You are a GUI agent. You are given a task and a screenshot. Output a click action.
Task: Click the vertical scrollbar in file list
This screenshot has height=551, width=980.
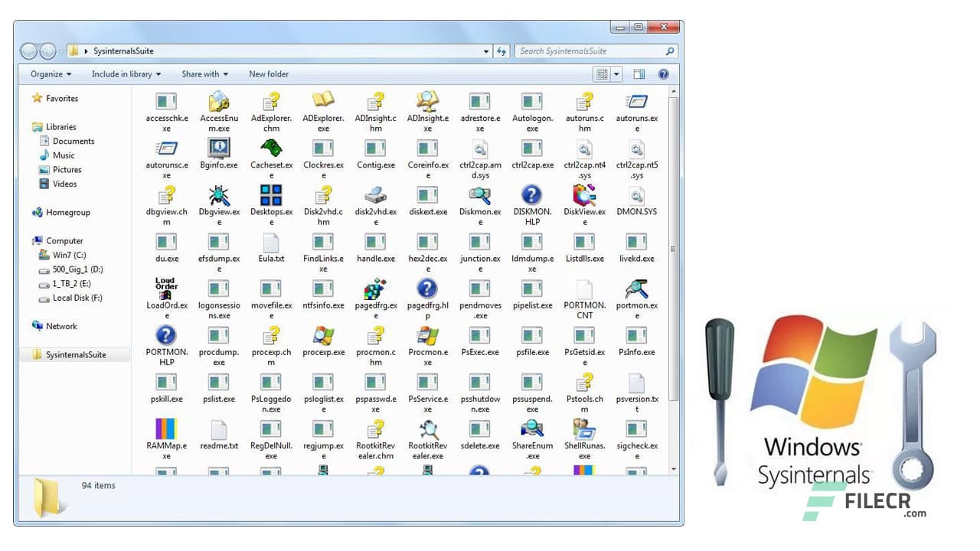(x=674, y=249)
